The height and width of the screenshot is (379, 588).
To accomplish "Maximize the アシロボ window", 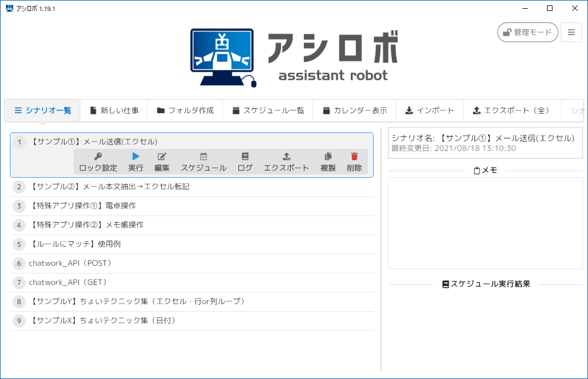I will (x=550, y=8).
